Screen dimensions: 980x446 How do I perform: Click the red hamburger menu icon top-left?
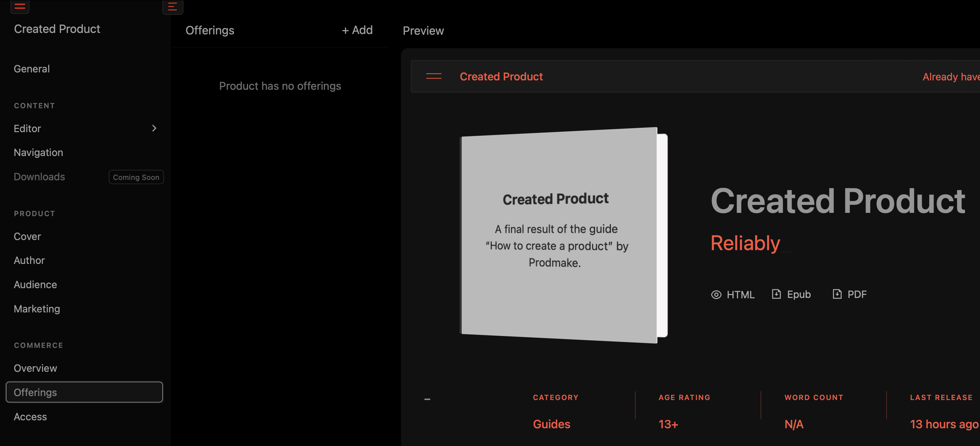(20, 6)
